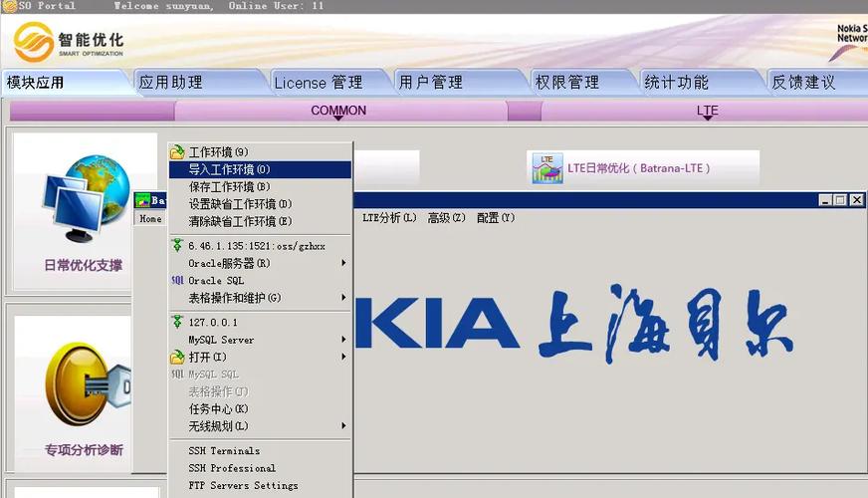Open 任务中心(K) from the menu

click(260, 408)
